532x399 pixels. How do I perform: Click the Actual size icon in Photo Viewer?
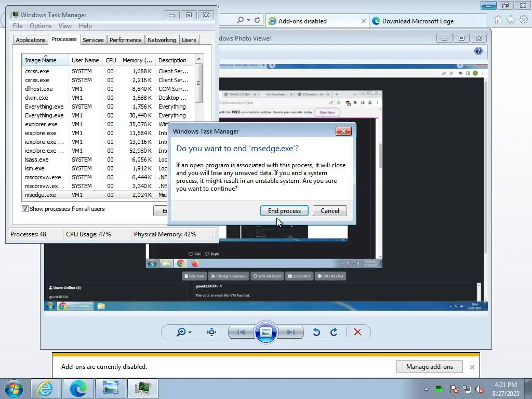click(x=212, y=332)
